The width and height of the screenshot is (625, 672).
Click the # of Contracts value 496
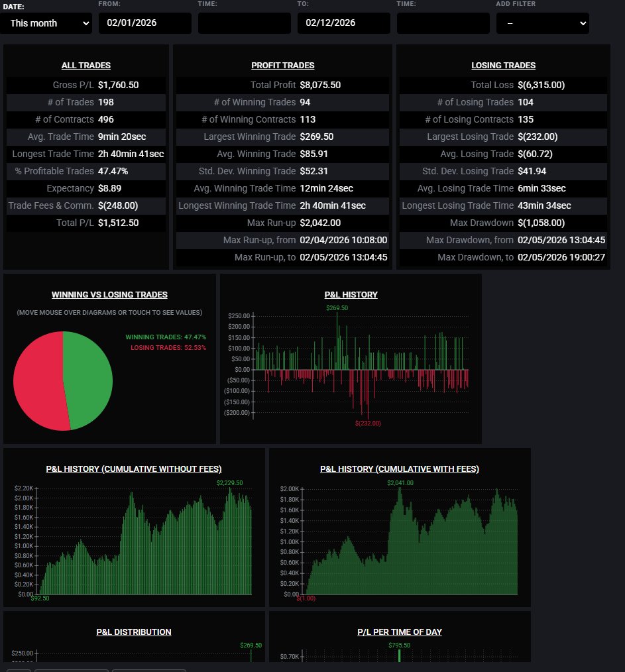tap(106, 119)
